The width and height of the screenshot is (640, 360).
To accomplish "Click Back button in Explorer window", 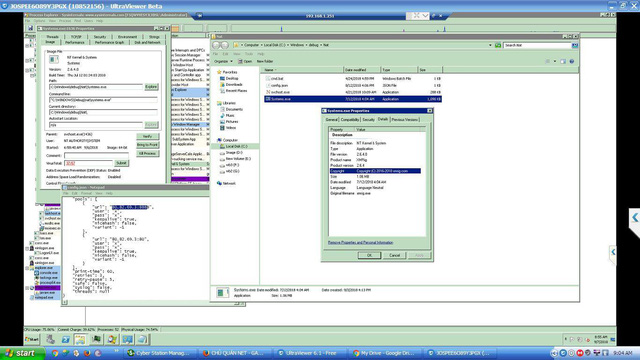I will click(x=216, y=45).
